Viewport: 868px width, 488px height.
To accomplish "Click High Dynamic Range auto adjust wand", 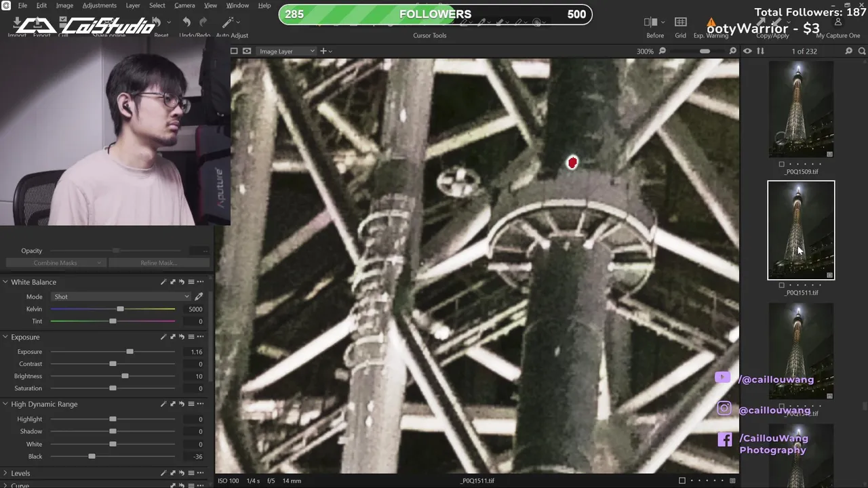I will pos(163,404).
